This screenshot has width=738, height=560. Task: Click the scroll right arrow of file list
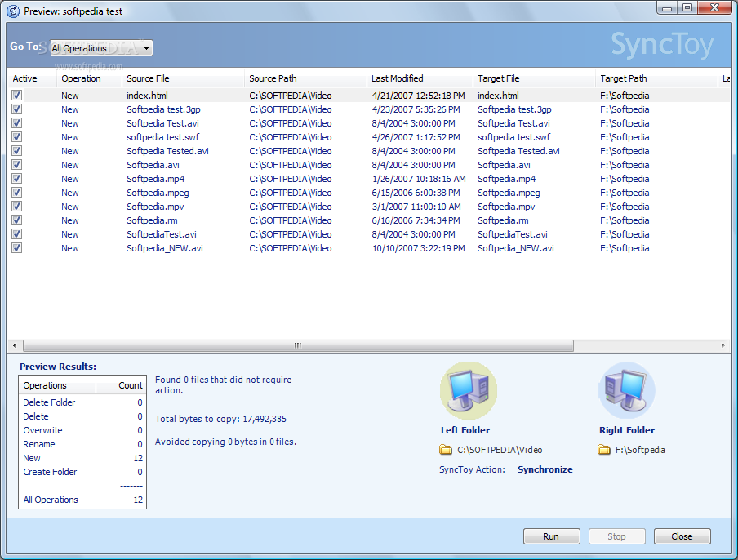coord(722,346)
